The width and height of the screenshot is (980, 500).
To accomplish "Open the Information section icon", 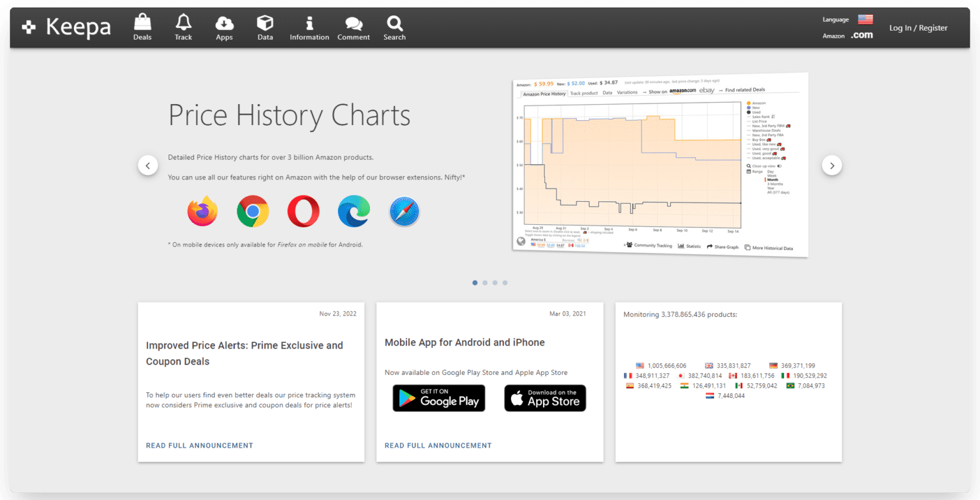I will pyautogui.click(x=309, y=26).
